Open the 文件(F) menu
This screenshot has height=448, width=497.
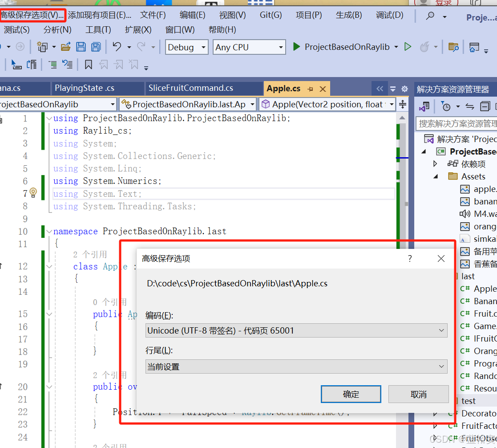tap(153, 15)
